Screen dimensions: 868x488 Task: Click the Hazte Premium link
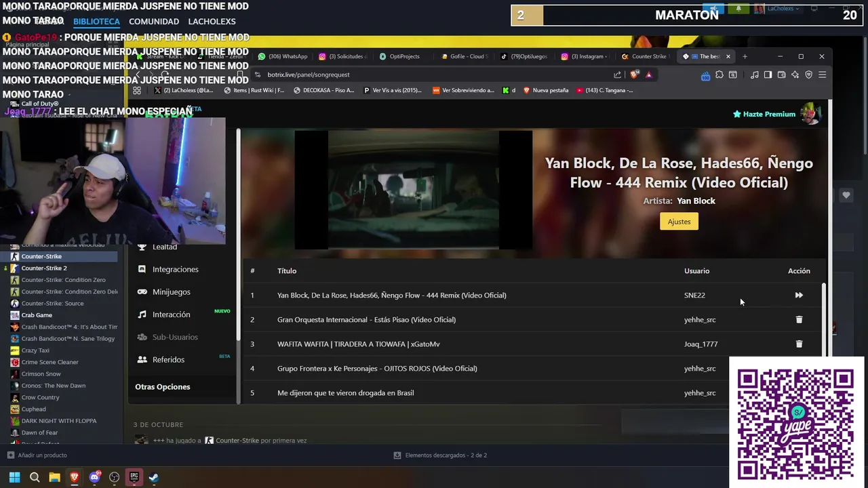click(764, 114)
